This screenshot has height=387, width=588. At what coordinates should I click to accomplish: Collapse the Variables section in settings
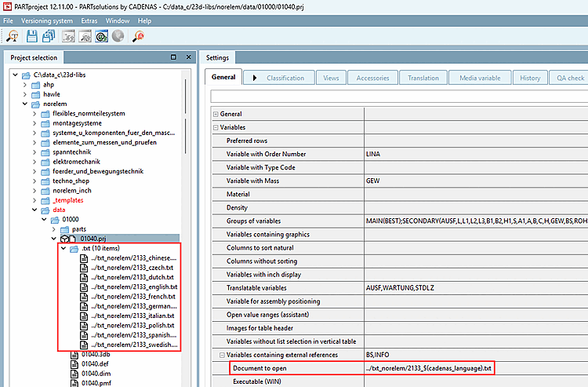tap(216, 127)
